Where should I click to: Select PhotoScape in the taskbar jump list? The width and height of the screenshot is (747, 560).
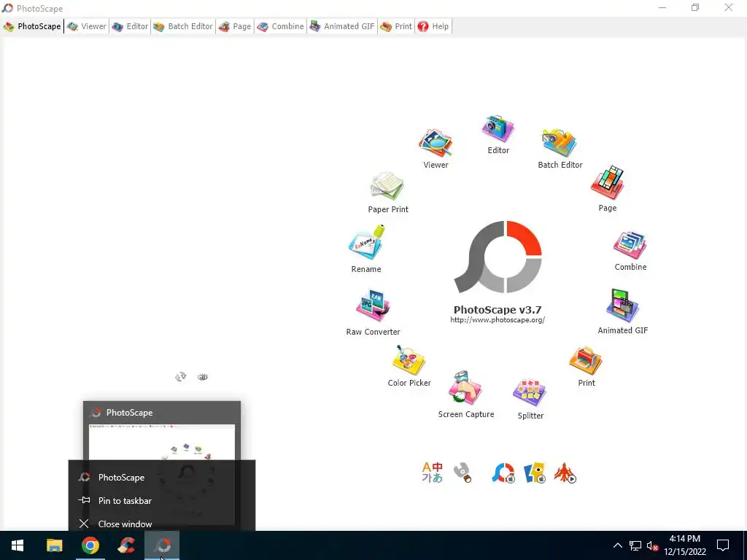coord(162,477)
